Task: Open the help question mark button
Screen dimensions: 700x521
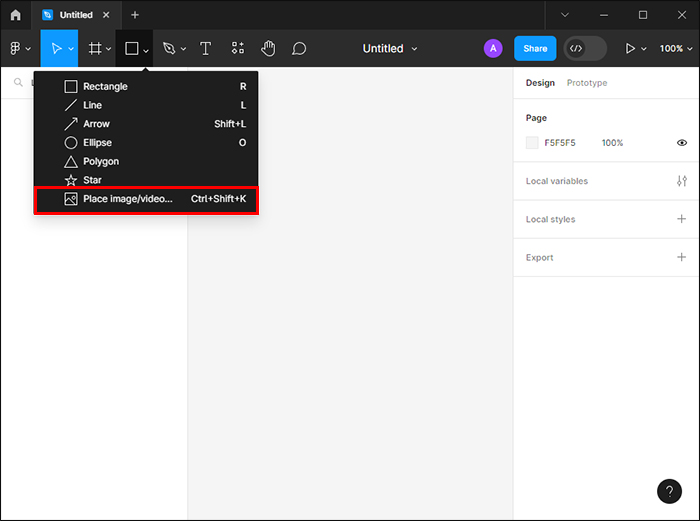Action: [x=669, y=491]
